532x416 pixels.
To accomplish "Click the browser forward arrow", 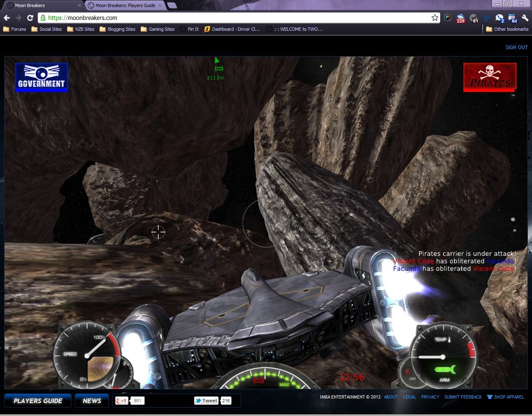I will point(18,18).
